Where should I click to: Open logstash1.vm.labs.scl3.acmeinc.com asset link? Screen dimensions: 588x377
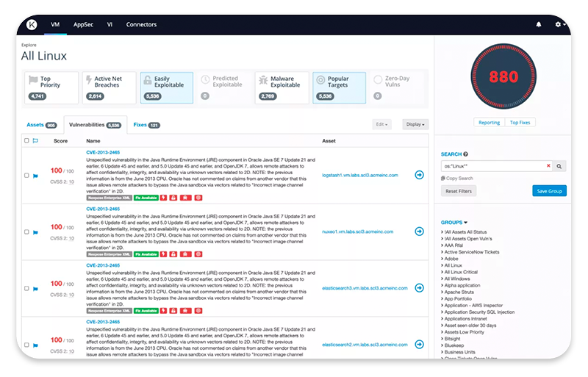click(x=360, y=175)
